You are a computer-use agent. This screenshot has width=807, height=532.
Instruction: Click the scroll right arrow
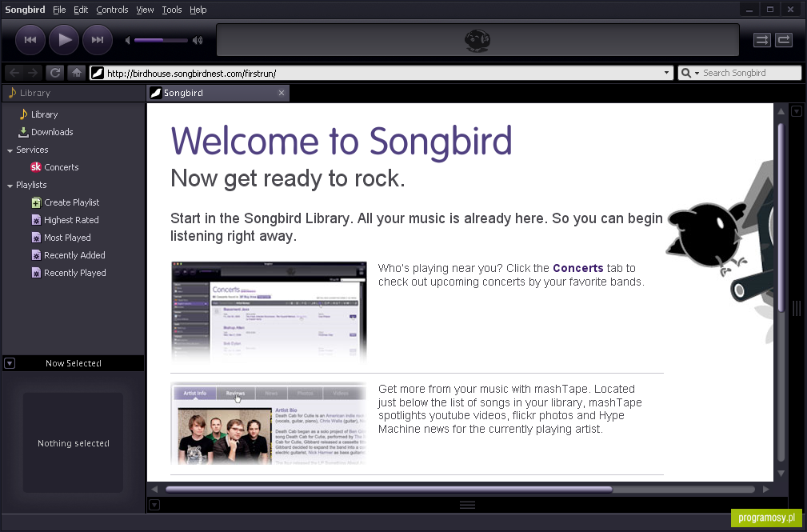coord(766,490)
